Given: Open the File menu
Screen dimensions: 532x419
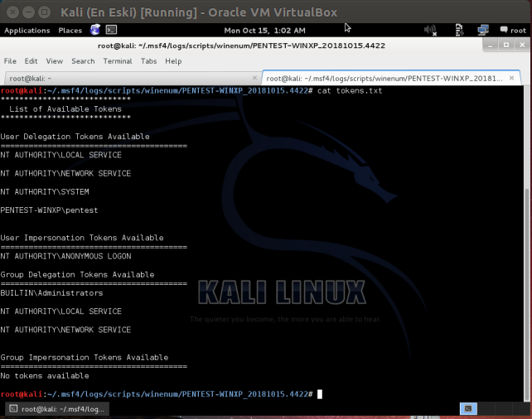Looking at the screenshot, I should (x=10, y=61).
